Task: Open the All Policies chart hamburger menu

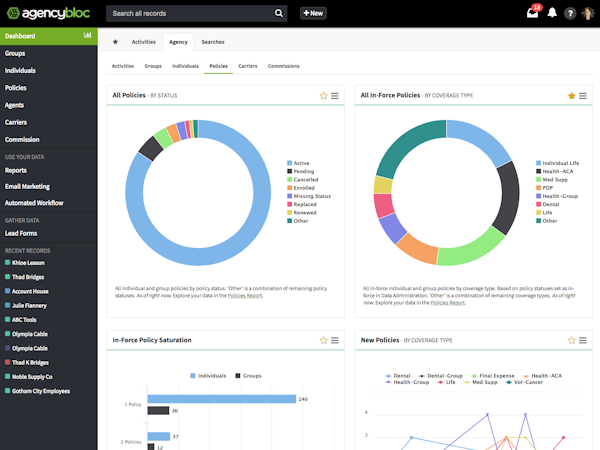Action: 335,96
